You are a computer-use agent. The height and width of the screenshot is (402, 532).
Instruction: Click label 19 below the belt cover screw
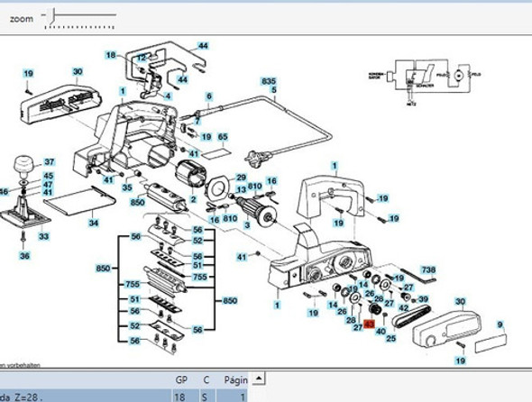(460, 361)
